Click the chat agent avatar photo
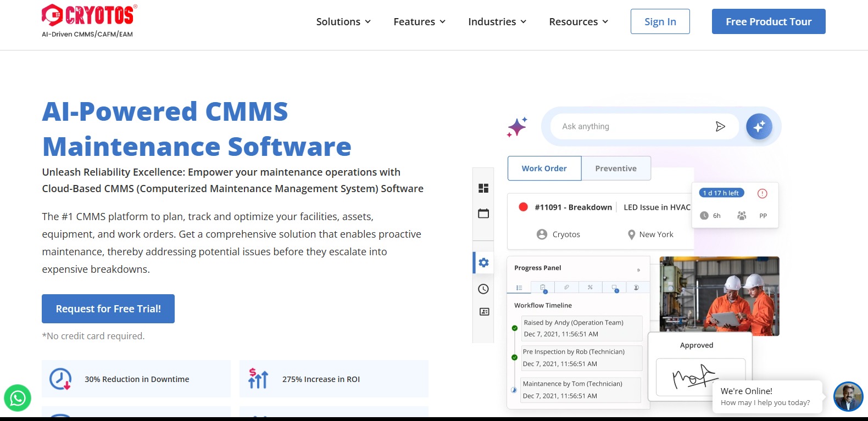 point(848,396)
